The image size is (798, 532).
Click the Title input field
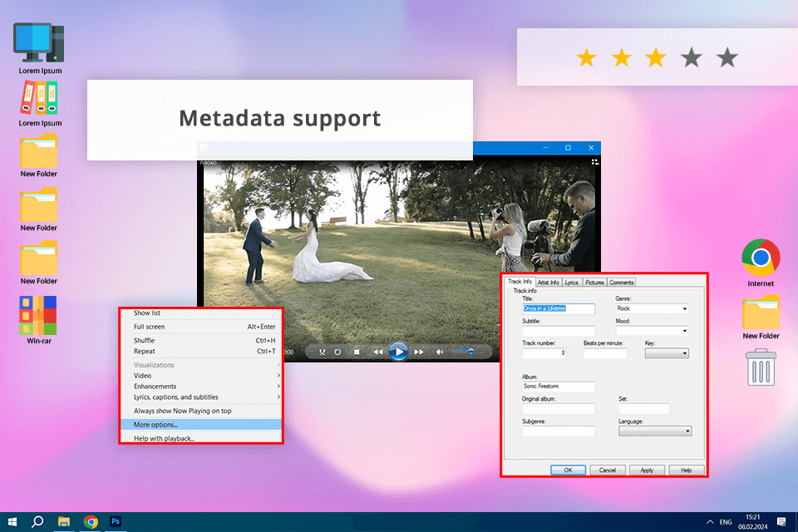point(559,308)
